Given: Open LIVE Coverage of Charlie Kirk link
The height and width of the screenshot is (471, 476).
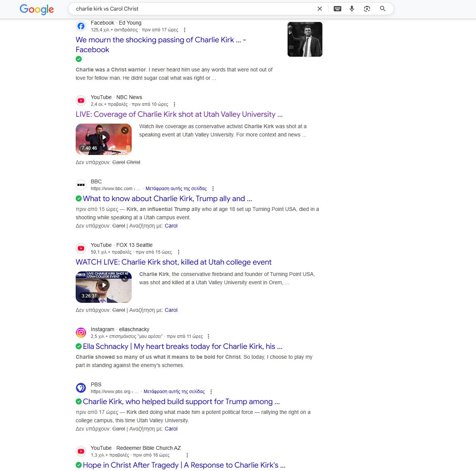Looking at the screenshot, I should point(179,114).
